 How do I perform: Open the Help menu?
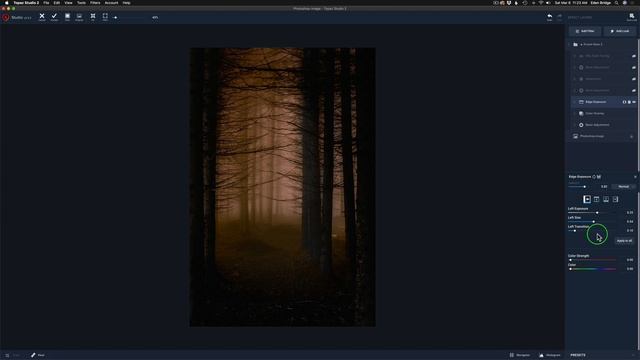click(x=127, y=3)
